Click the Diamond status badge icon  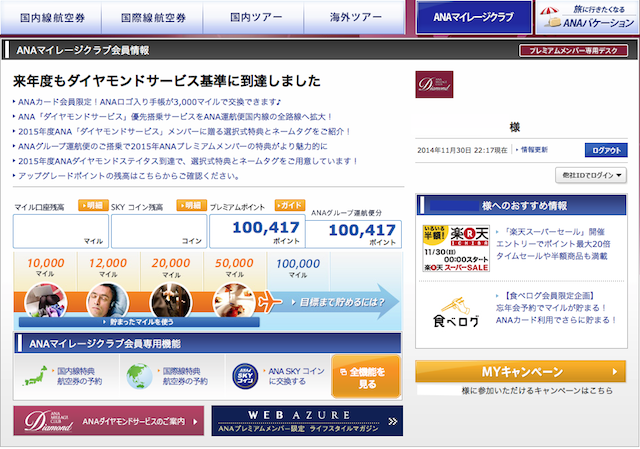coord(434,84)
